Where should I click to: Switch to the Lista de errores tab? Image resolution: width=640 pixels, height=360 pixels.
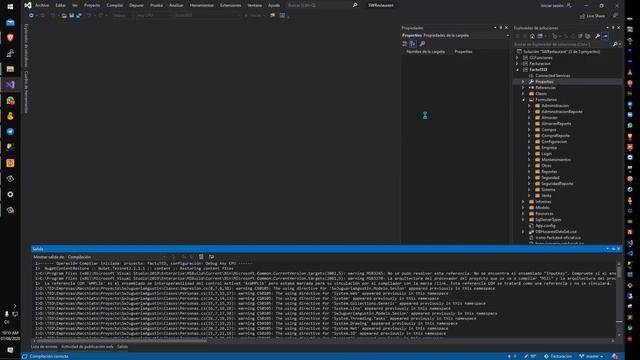point(44,347)
